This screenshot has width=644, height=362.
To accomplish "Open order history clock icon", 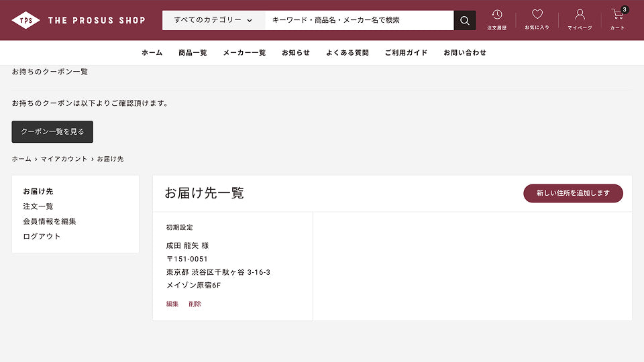I will [496, 15].
